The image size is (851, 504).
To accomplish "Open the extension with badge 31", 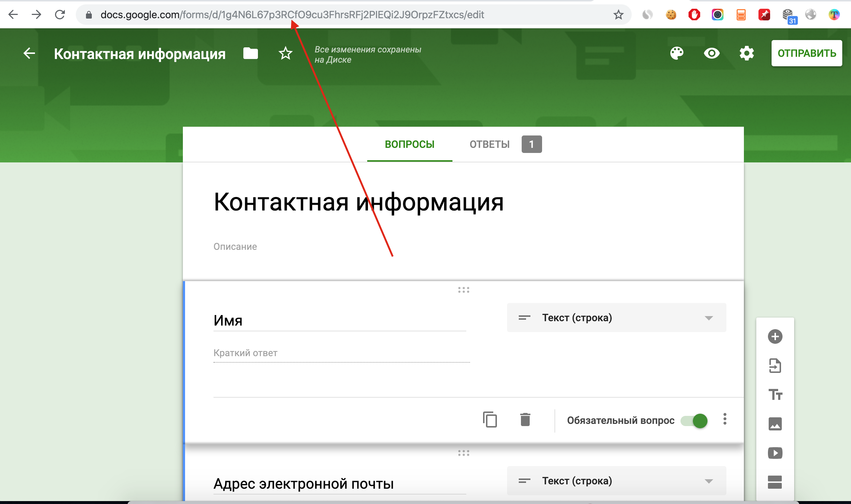I will (789, 16).
